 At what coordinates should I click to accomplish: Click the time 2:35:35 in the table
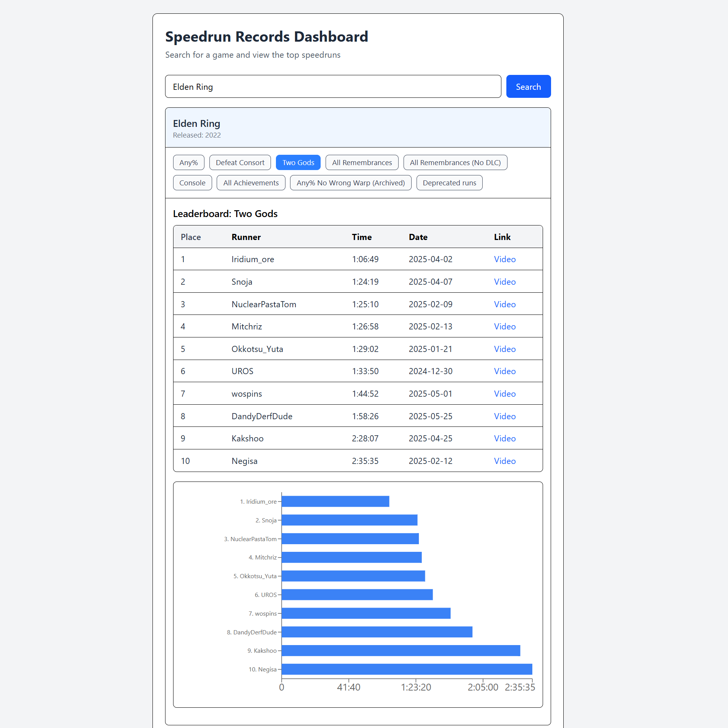pyautogui.click(x=365, y=461)
